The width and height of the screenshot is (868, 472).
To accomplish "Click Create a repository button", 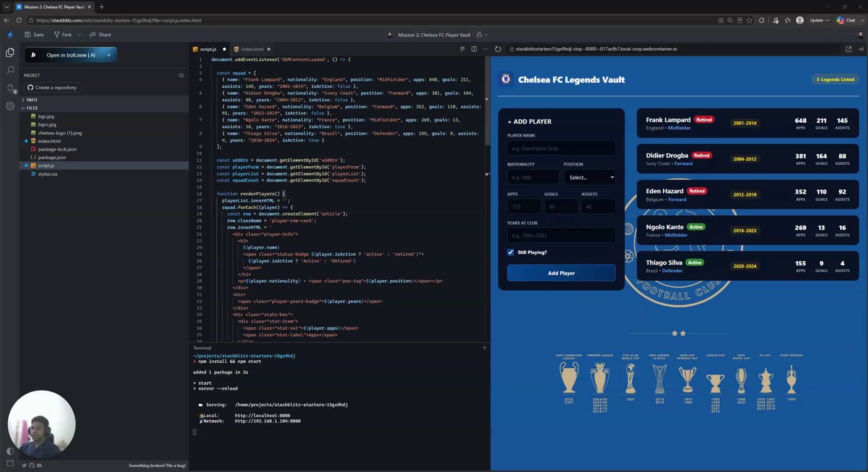I will tap(52, 87).
